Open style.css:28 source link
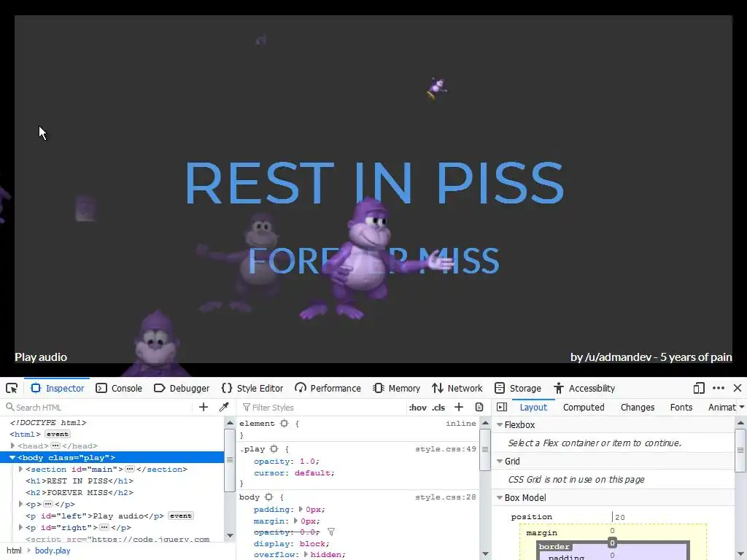The image size is (747, 560). (x=446, y=497)
